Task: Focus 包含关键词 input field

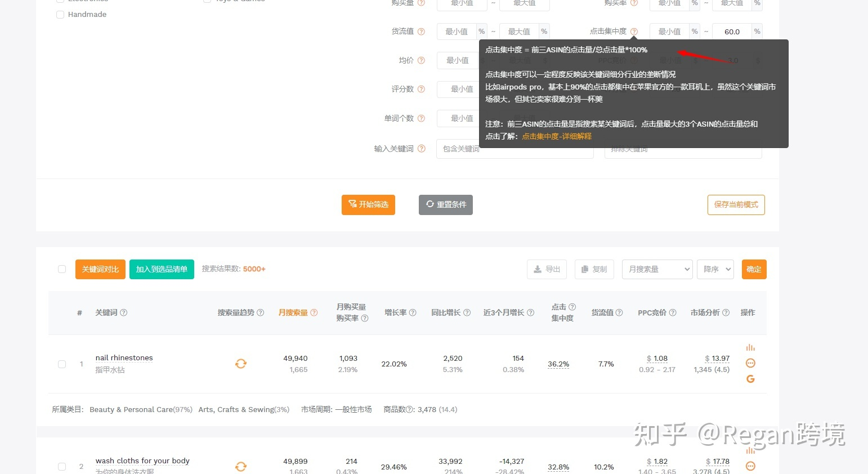Action: coord(514,149)
